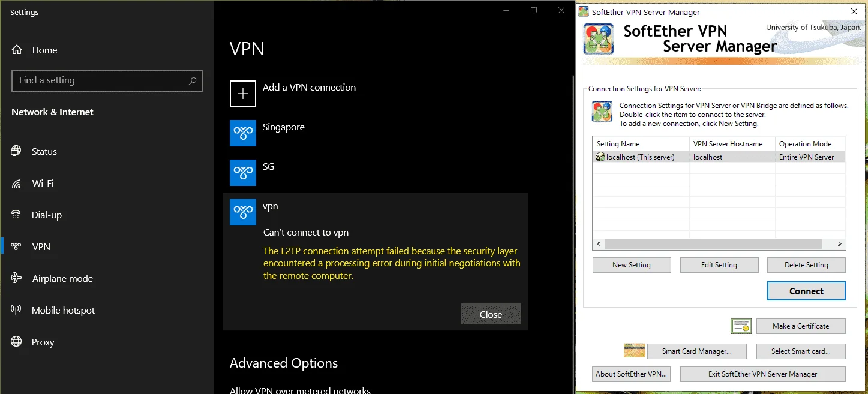Click the localhost server row icon
The width and height of the screenshot is (868, 394).
600,157
